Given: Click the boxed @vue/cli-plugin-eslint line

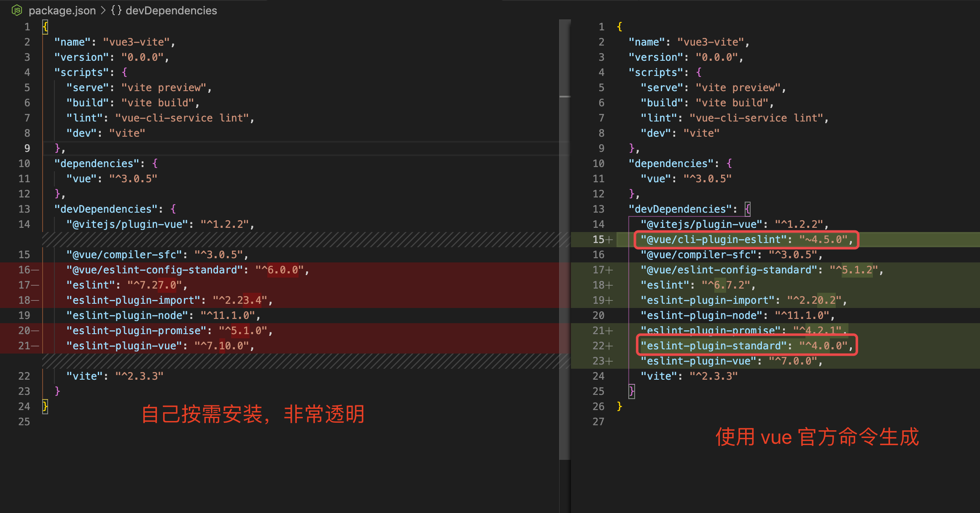Looking at the screenshot, I should 746,240.
